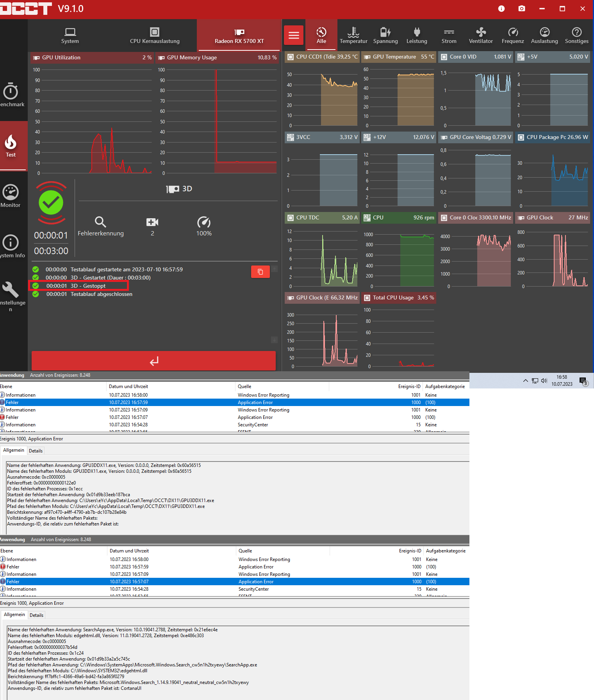
Task: Click the +12V sensor tile header
Action: tap(398, 137)
